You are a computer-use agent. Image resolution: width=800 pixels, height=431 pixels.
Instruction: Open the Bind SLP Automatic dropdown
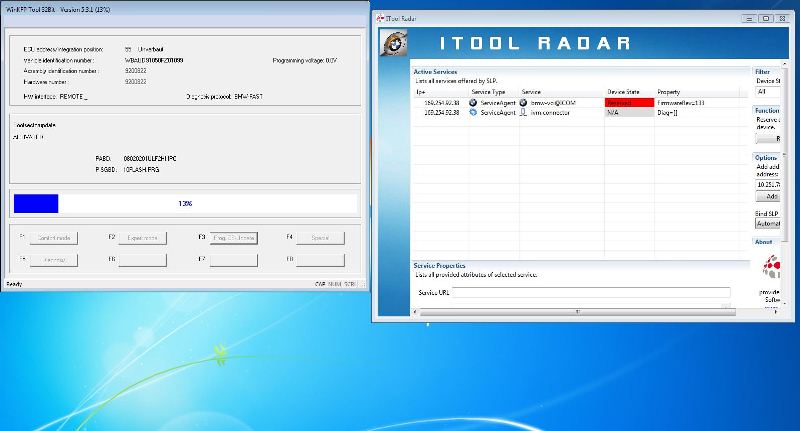click(x=768, y=223)
